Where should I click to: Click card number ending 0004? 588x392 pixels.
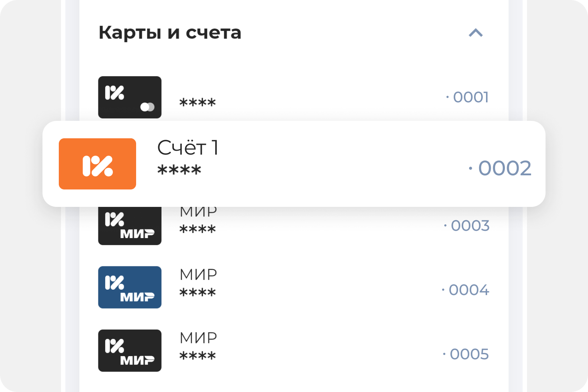click(x=465, y=290)
